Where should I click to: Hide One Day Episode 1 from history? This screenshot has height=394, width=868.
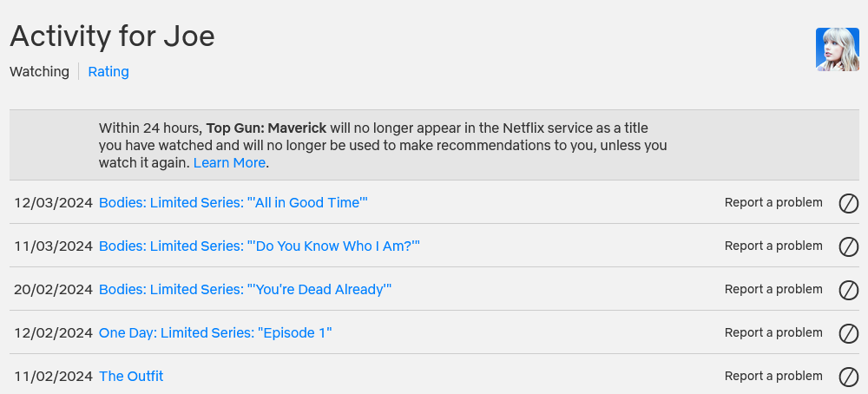click(848, 333)
